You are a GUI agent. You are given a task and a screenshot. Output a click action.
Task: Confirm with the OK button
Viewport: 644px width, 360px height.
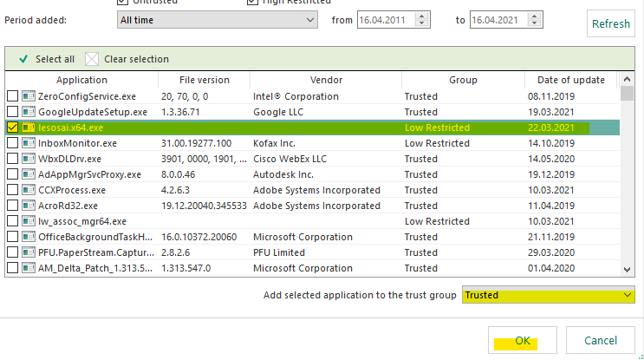523,340
